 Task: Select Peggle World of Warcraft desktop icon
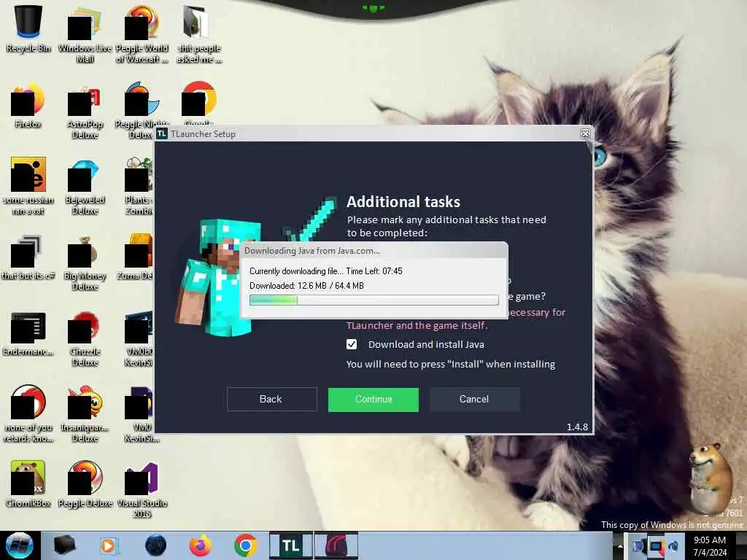pos(142,34)
